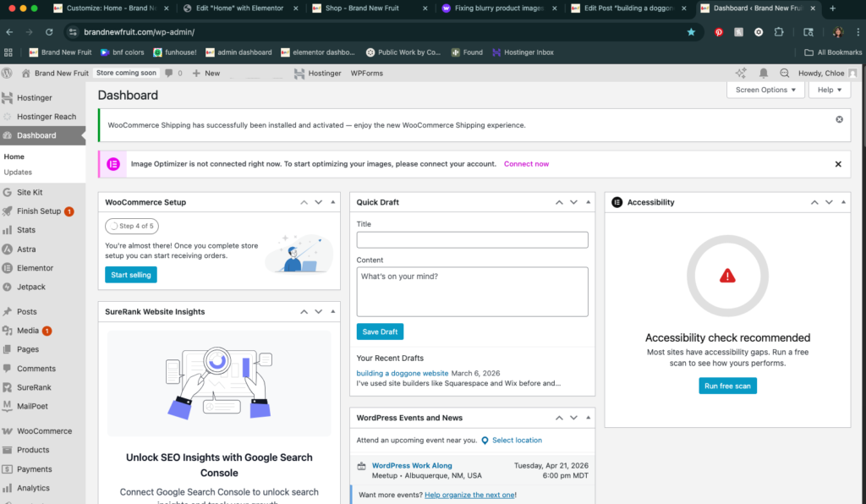
Task: Switch to Edit "Home" with Elementor tab
Action: [x=239, y=8]
